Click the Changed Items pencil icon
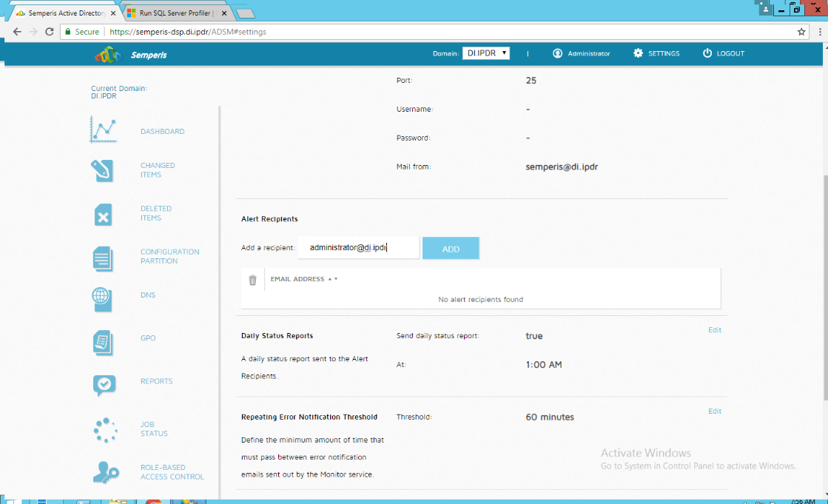The height and width of the screenshot is (504, 828). point(104,170)
